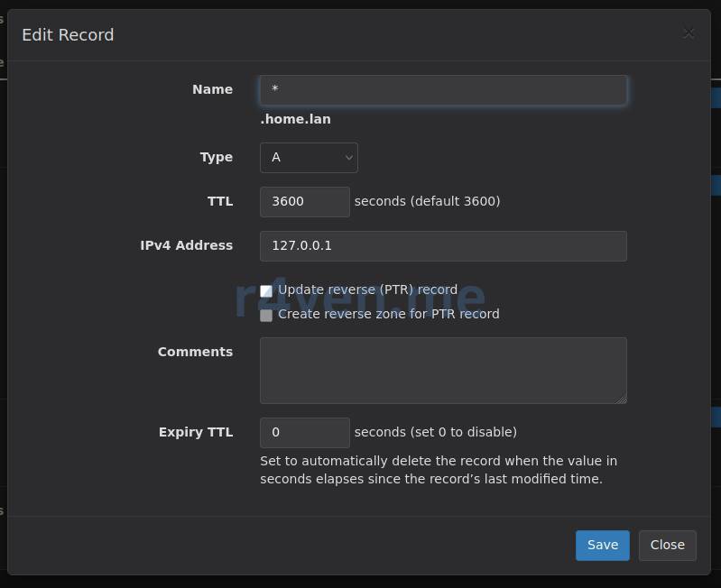This screenshot has height=588, width=721.
Task: Click the ".home.lan" zone suffix text
Action: [x=295, y=119]
